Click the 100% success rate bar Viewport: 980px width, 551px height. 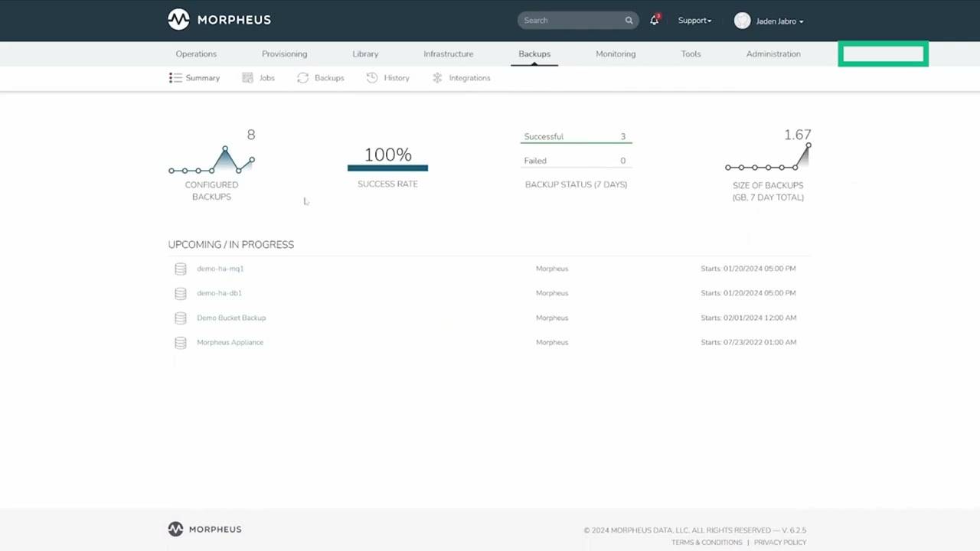[x=387, y=168]
